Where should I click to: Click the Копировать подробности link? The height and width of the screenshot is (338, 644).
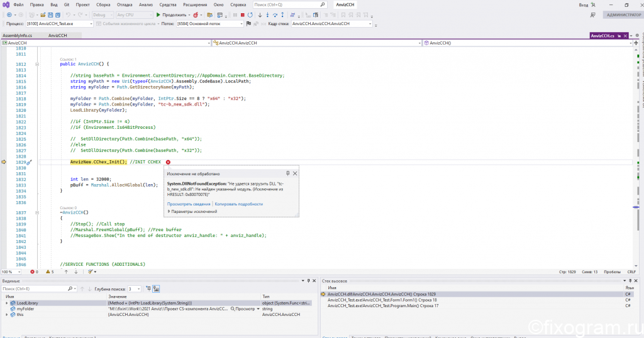(x=238, y=204)
